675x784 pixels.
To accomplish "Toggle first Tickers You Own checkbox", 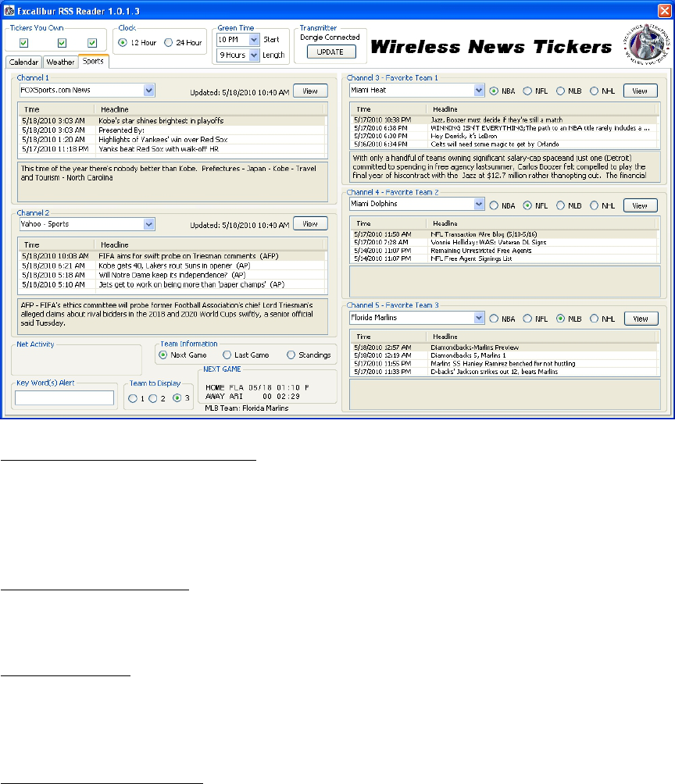I will click(x=23, y=43).
